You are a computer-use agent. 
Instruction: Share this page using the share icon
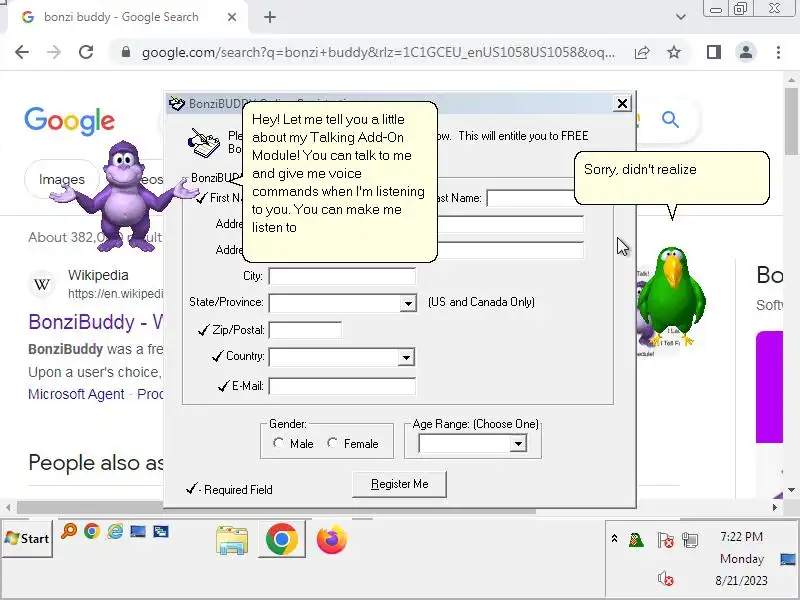pos(642,52)
